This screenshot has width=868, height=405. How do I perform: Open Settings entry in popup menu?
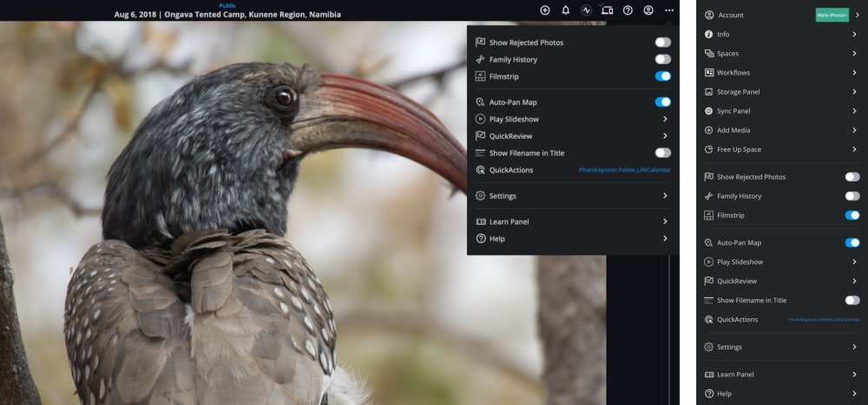point(573,195)
